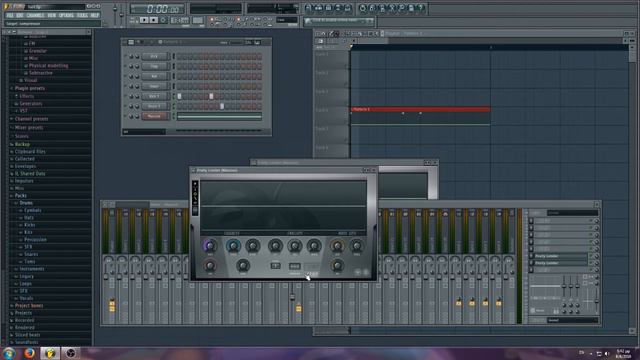
Task: Collapse the Drums folder
Action: coord(26,203)
